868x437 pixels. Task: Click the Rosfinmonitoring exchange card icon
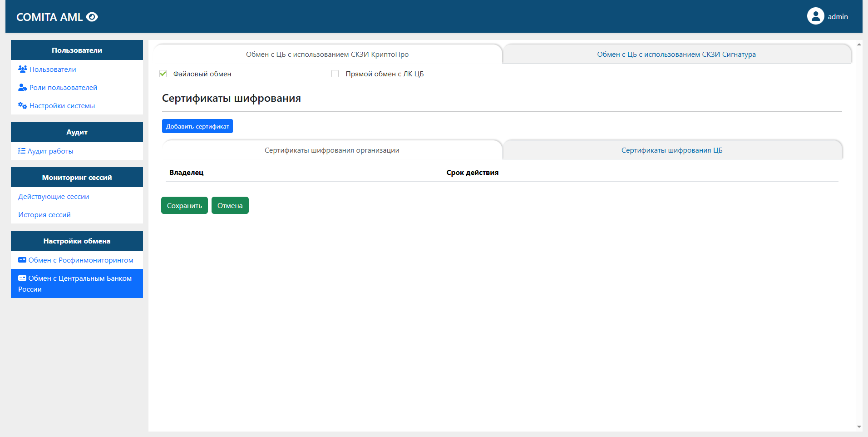(x=22, y=260)
